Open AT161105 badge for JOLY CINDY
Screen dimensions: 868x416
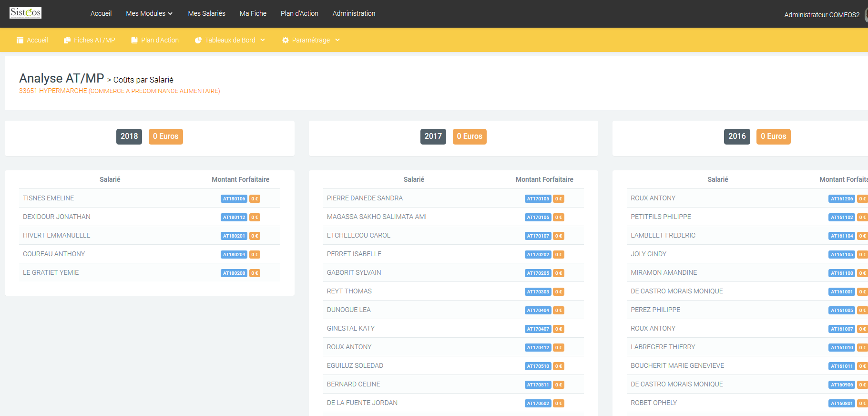coord(842,255)
